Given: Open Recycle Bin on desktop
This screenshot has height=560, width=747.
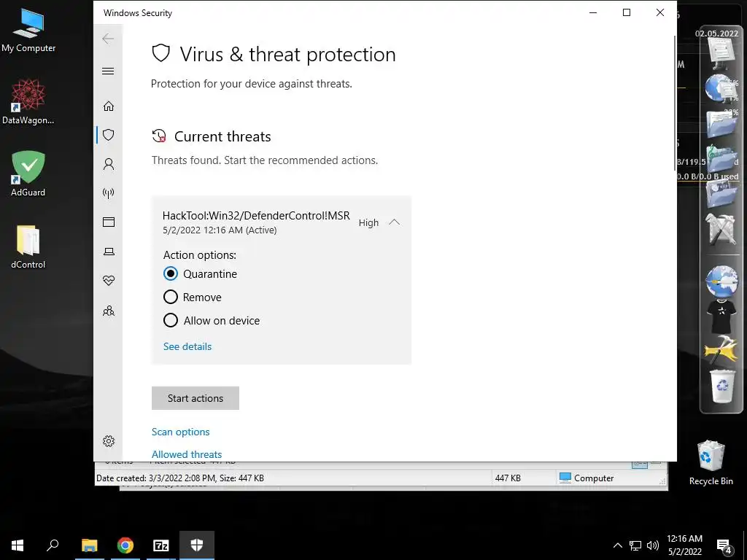Looking at the screenshot, I should tap(711, 463).
